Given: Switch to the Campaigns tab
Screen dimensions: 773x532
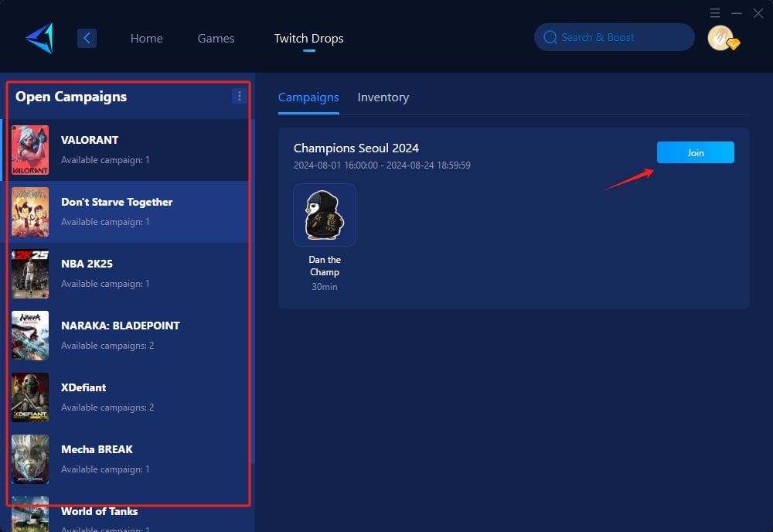Looking at the screenshot, I should (308, 97).
